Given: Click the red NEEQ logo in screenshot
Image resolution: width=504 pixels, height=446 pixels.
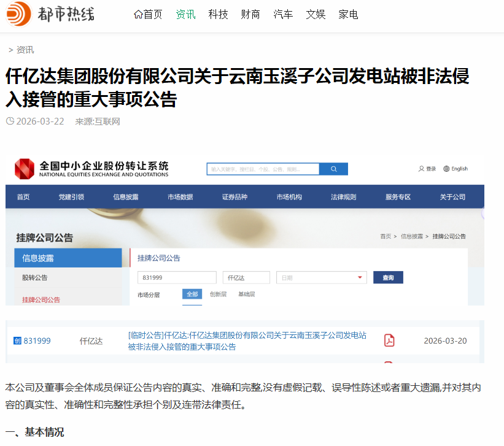Looking at the screenshot, I should pyautogui.click(x=25, y=169).
